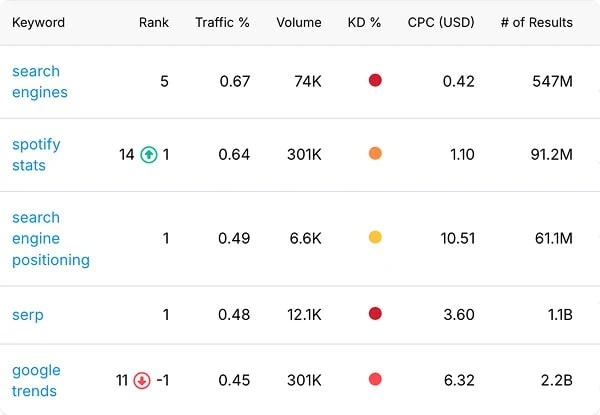Viewport: 600px width, 415px height.
Task: Click red KD dot for search engines
Action: point(375,80)
